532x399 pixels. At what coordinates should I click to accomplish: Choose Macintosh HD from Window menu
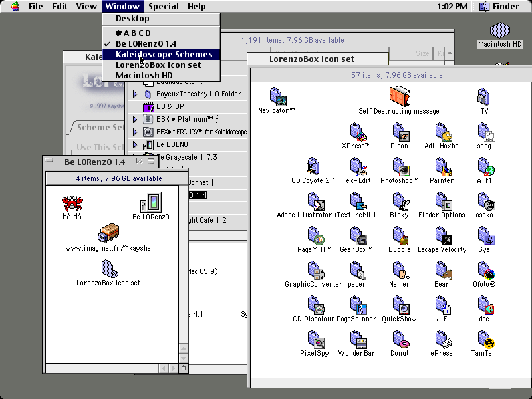click(x=162, y=76)
